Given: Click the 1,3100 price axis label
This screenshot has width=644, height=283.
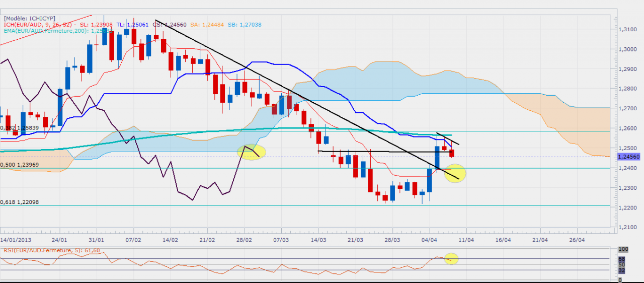Looking at the screenshot, I should 626,29.
